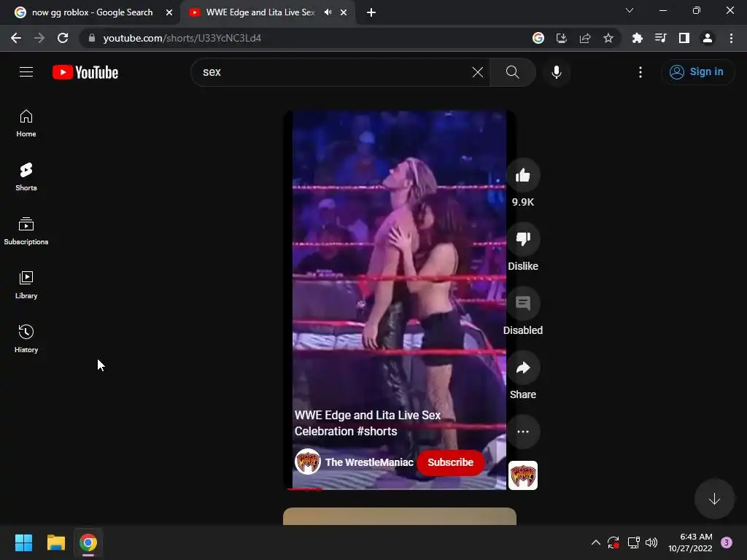Share this page from the address bar
Image resolution: width=747 pixels, height=560 pixels.
[x=585, y=38]
